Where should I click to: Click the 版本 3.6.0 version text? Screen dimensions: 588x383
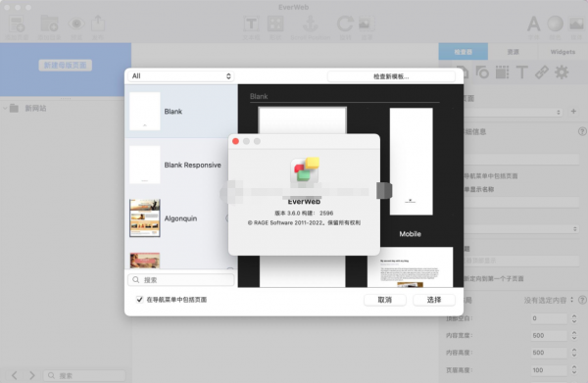304,213
